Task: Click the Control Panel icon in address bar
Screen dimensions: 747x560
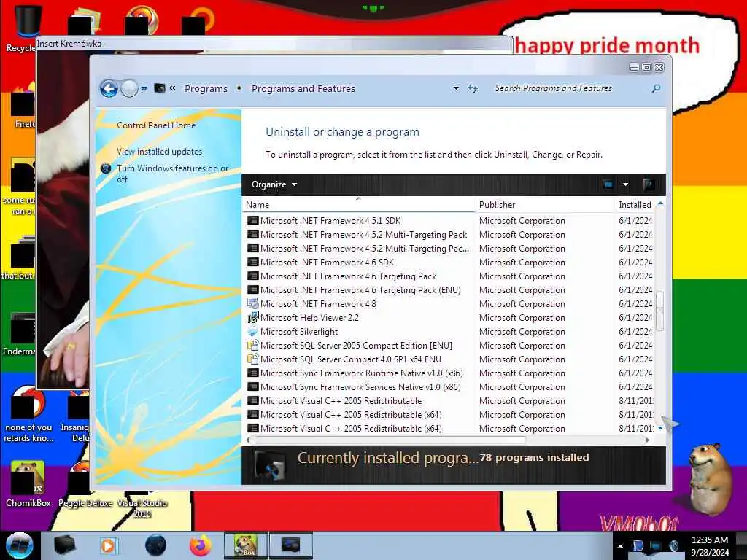Action: click(160, 88)
